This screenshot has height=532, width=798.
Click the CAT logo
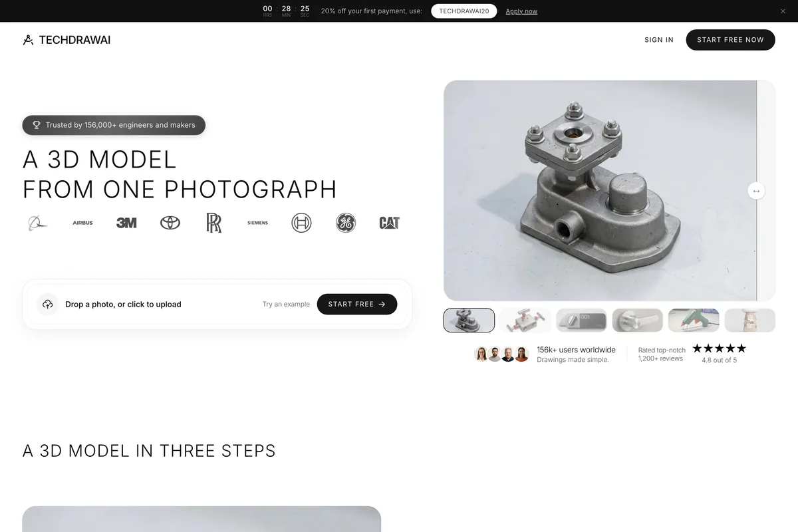pos(389,223)
